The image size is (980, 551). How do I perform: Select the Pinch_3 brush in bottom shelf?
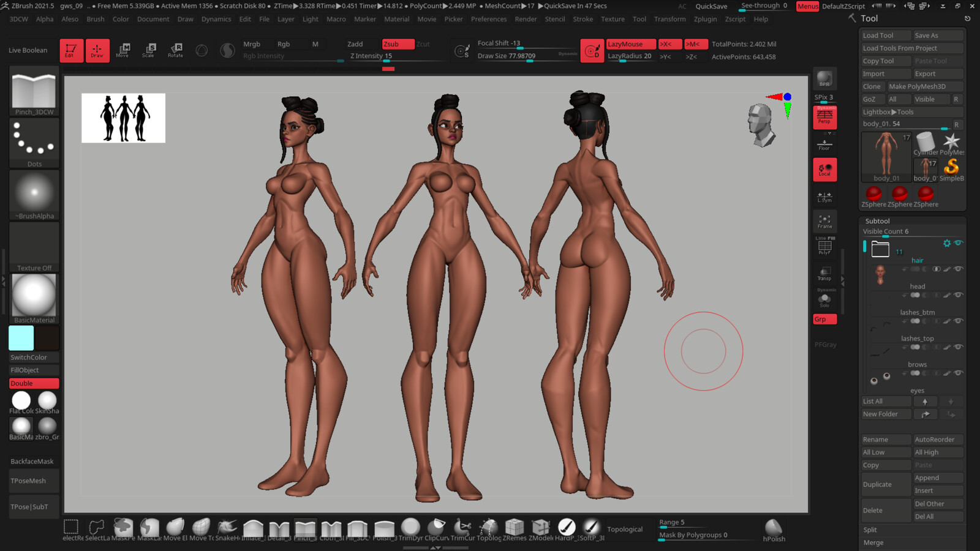[305, 530]
